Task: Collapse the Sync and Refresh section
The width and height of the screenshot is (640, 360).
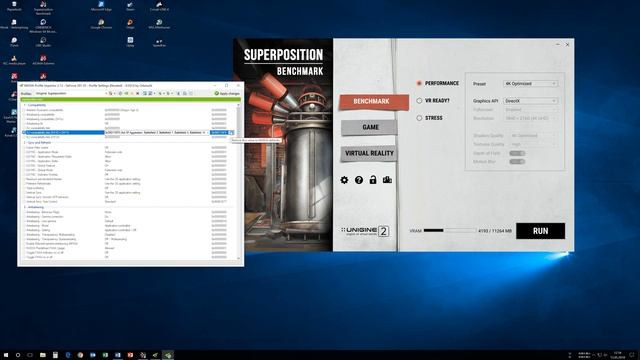Action: pos(24,143)
